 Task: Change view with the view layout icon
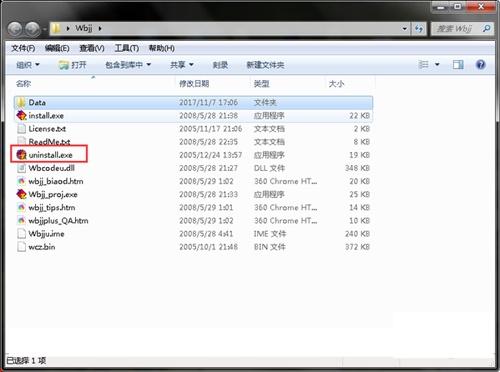(423, 64)
